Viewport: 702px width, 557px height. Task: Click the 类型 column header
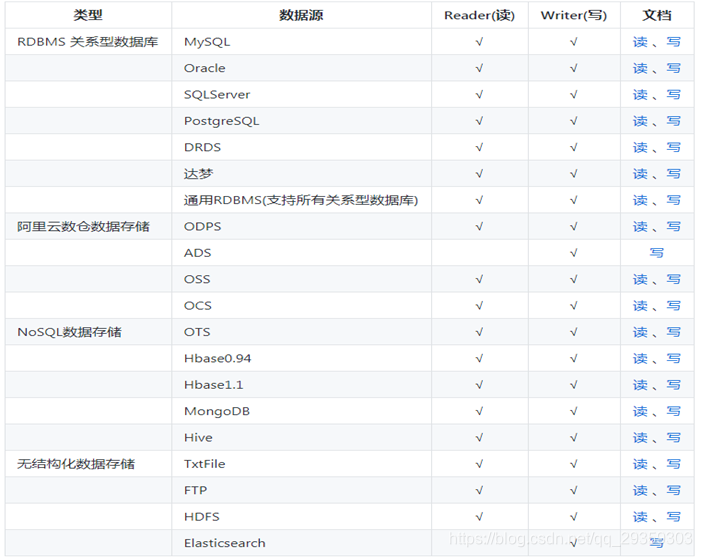click(88, 16)
